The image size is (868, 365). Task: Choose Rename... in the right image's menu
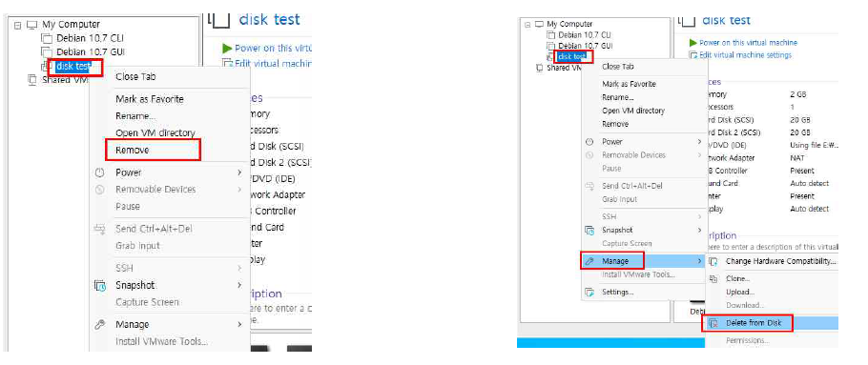coord(618,97)
